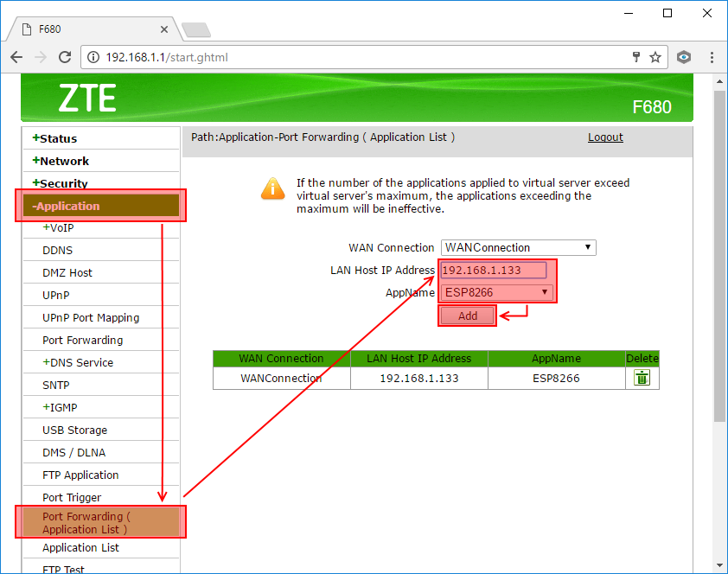This screenshot has height=574, width=728.
Task: Click the browser forward arrow
Action: (x=41, y=57)
